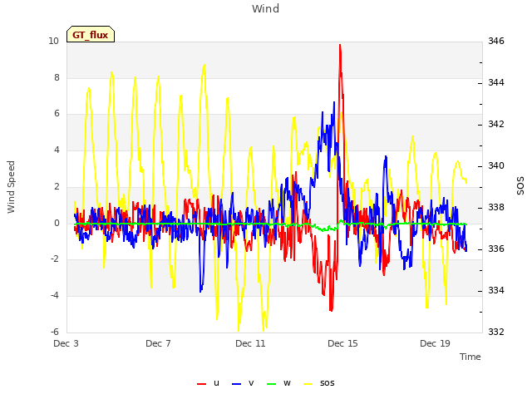Click the Dec 7 x-axis label
The image size is (532, 399).
click(158, 343)
